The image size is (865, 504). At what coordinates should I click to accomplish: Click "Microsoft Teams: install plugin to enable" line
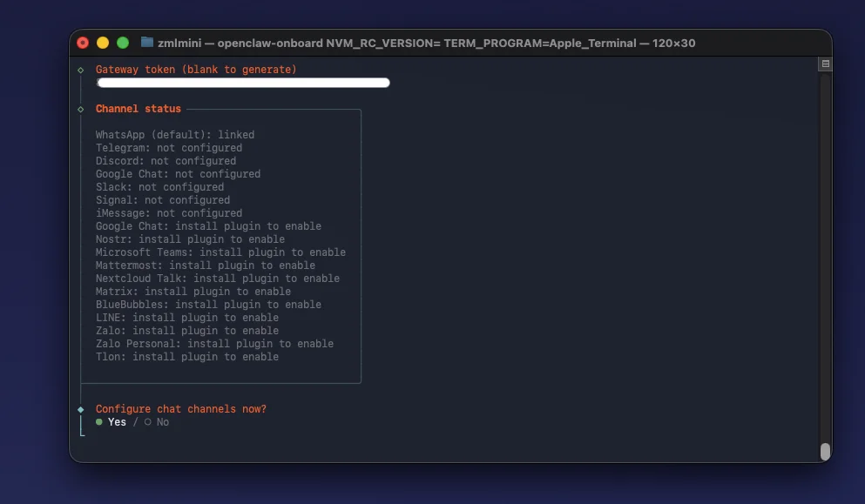coord(220,252)
